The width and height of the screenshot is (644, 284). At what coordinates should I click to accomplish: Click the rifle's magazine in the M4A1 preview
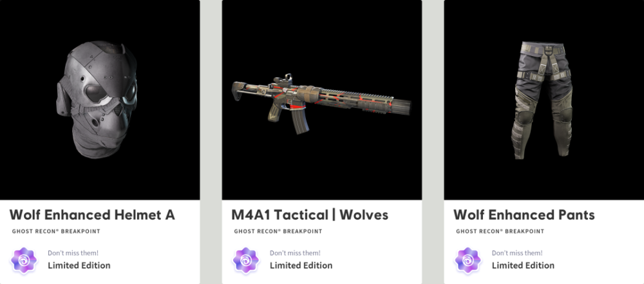click(298, 122)
